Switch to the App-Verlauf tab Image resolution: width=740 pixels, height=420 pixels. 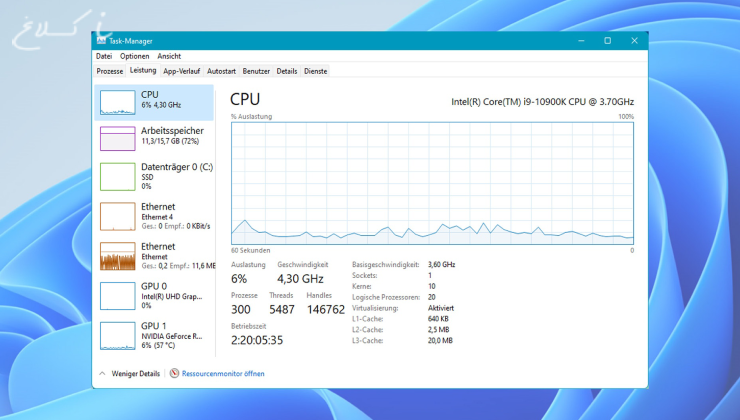pos(182,71)
